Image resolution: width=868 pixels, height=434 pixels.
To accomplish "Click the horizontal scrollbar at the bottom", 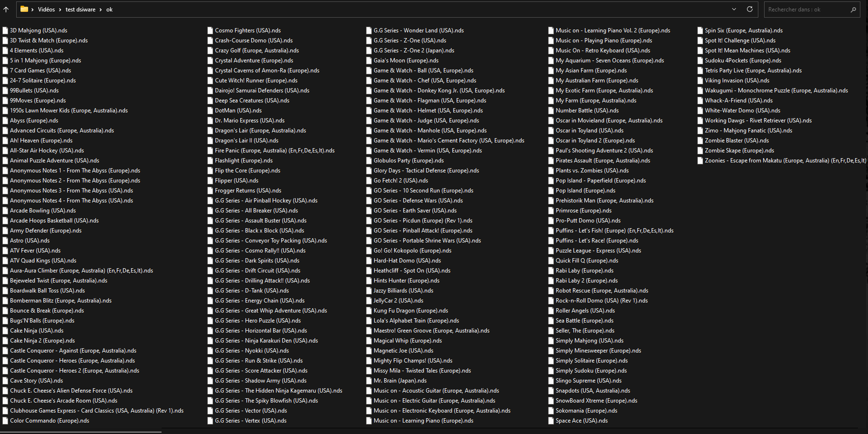I will click(81, 432).
